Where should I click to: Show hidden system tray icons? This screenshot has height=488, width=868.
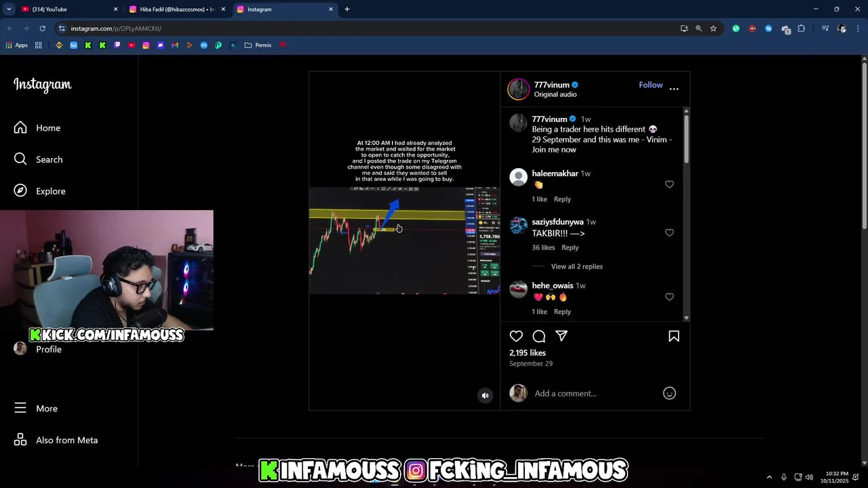point(769,477)
